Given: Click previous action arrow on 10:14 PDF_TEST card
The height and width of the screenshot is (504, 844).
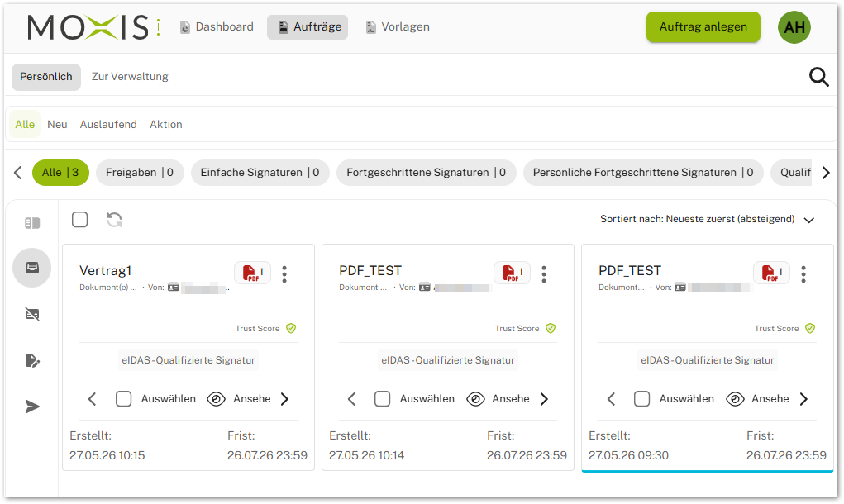Looking at the screenshot, I should [x=351, y=398].
